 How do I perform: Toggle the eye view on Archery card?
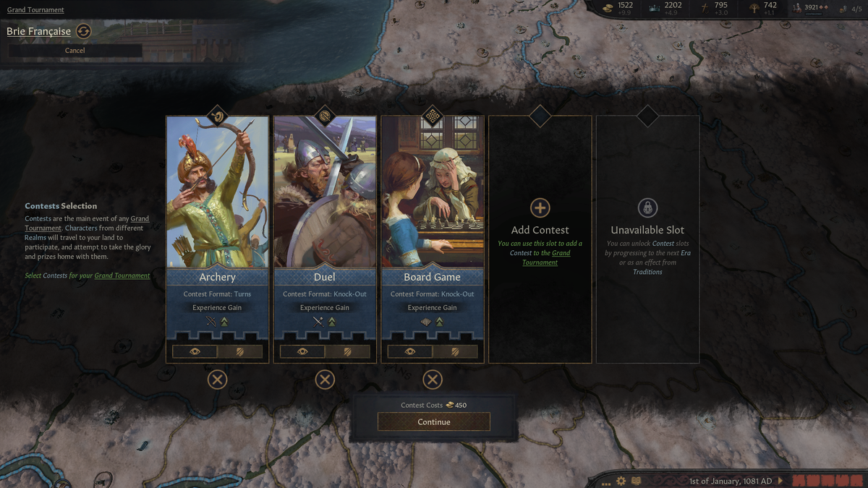pyautogui.click(x=195, y=351)
